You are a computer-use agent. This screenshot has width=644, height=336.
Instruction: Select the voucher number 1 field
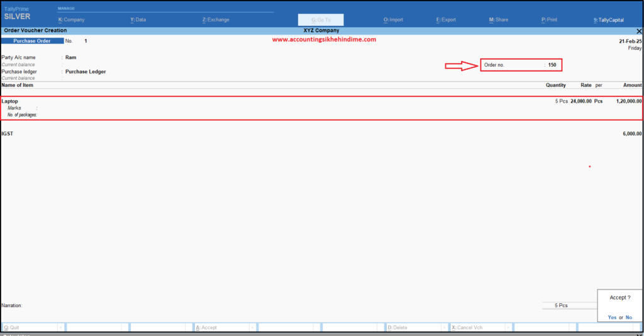pyautogui.click(x=86, y=41)
